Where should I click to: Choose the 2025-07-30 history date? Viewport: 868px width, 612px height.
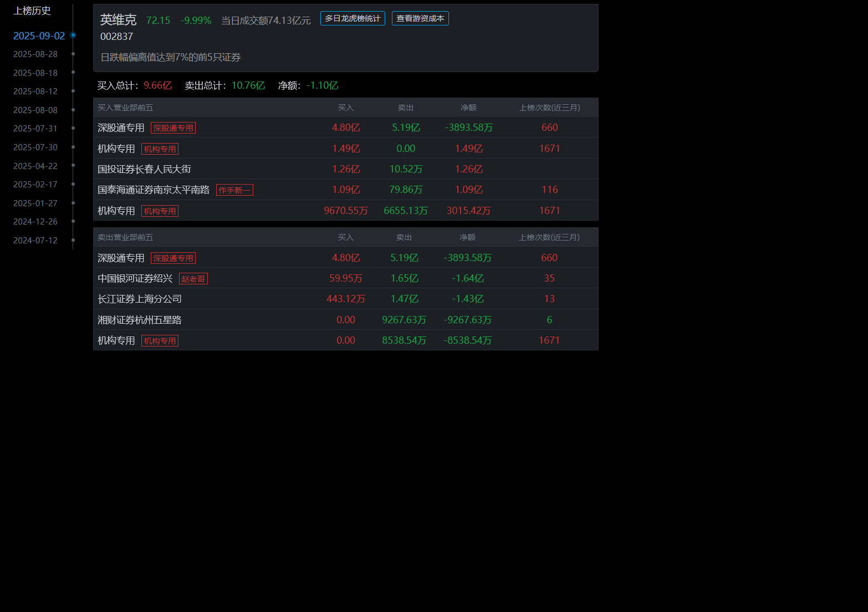(x=35, y=147)
